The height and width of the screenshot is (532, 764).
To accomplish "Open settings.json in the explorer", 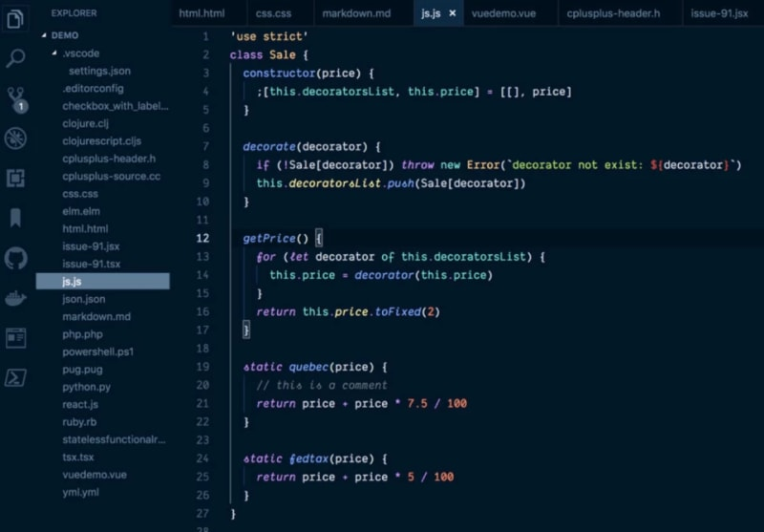I will 99,71.
